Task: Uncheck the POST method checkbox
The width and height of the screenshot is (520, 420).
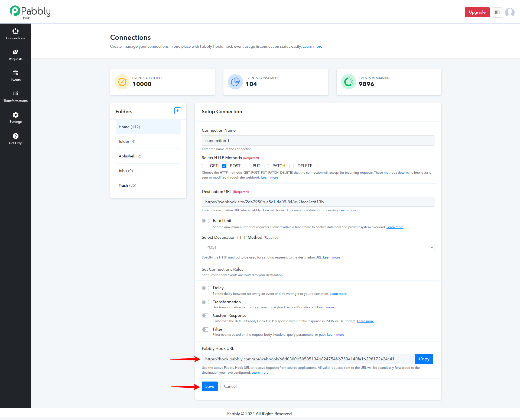Action: pyautogui.click(x=224, y=166)
